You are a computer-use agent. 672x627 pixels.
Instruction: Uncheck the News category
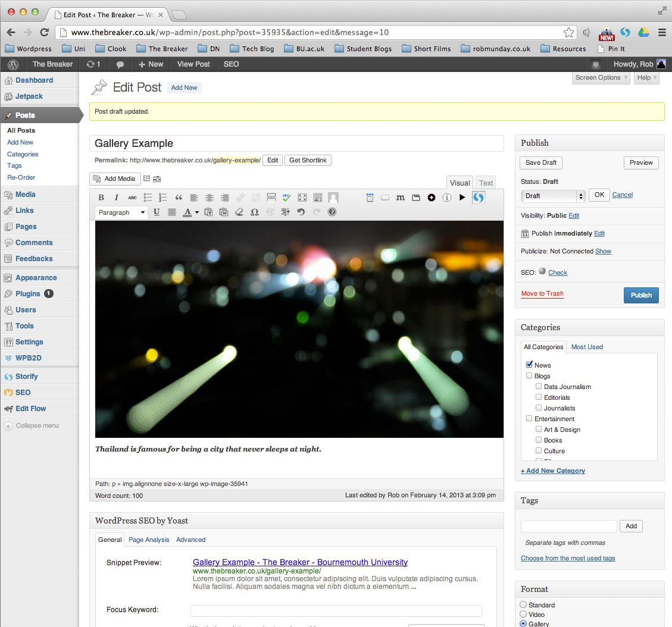point(529,365)
